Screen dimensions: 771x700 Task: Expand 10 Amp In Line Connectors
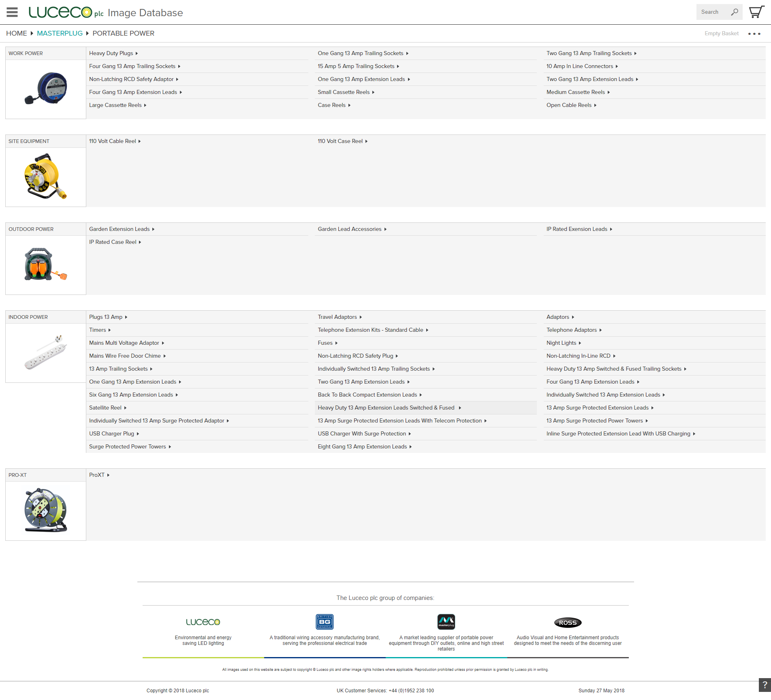(582, 66)
